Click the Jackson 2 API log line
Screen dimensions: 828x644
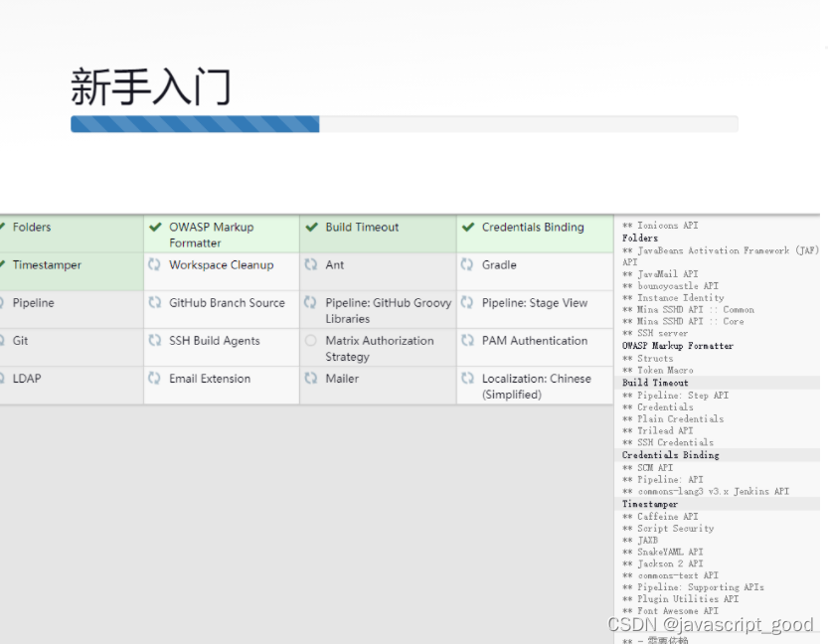(x=663, y=563)
